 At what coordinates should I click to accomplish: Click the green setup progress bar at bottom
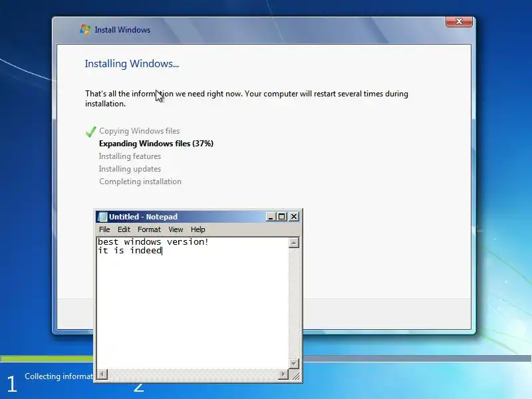click(47, 358)
